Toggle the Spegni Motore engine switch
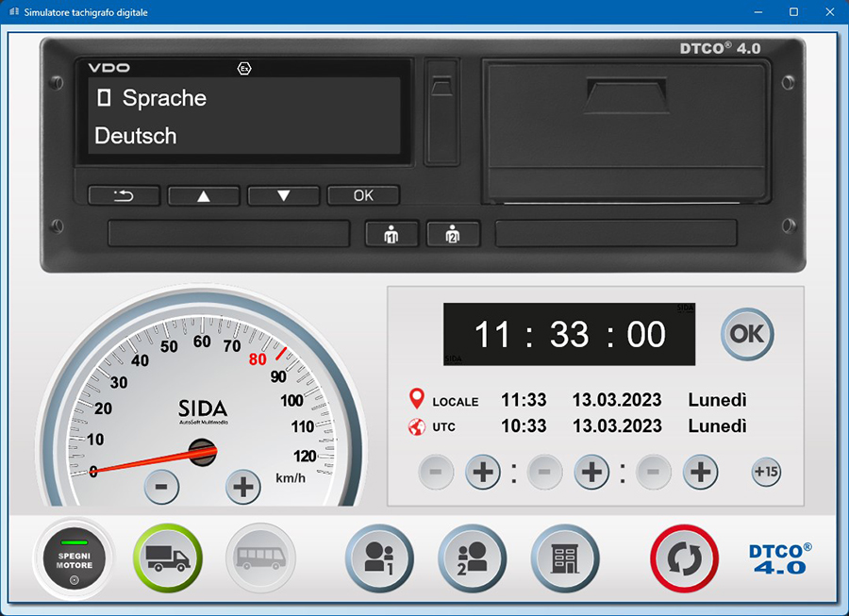The height and width of the screenshot is (616, 849). (74, 558)
